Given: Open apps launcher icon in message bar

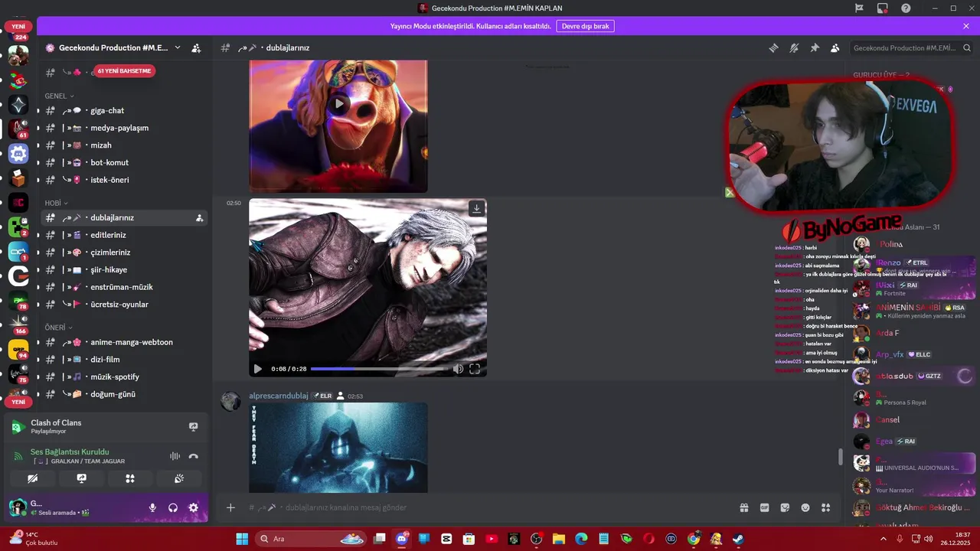Looking at the screenshot, I should coord(825,507).
